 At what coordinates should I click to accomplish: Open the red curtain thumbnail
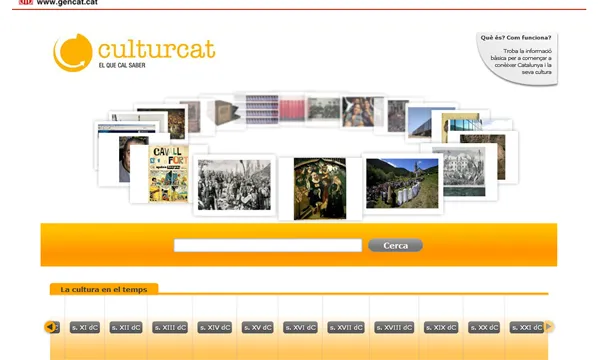tap(292, 109)
